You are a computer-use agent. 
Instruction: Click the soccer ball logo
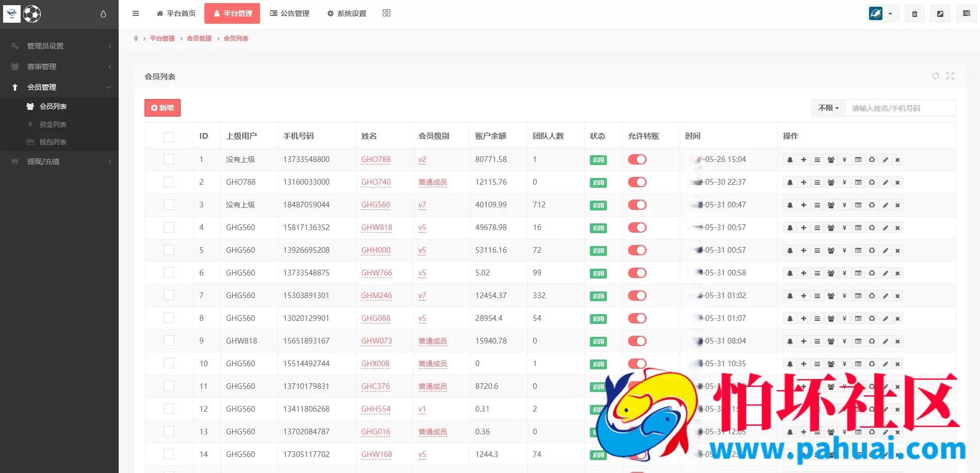(x=32, y=14)
